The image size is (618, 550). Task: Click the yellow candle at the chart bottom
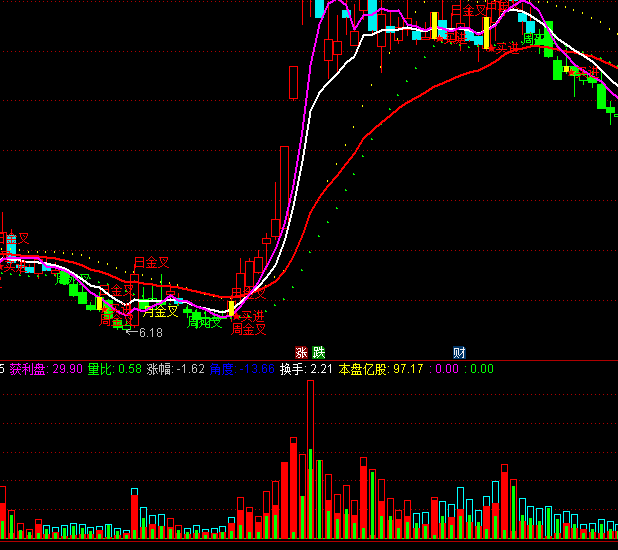point(232,308)
